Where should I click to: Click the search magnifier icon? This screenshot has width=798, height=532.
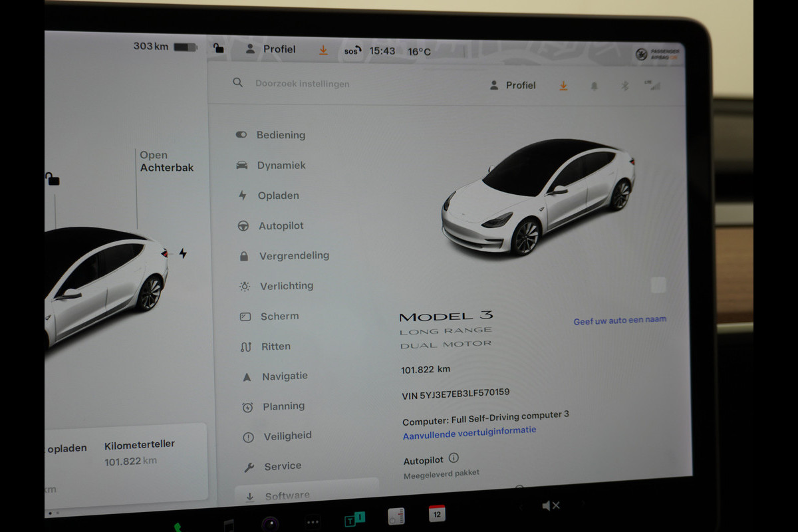click(237, 82)
